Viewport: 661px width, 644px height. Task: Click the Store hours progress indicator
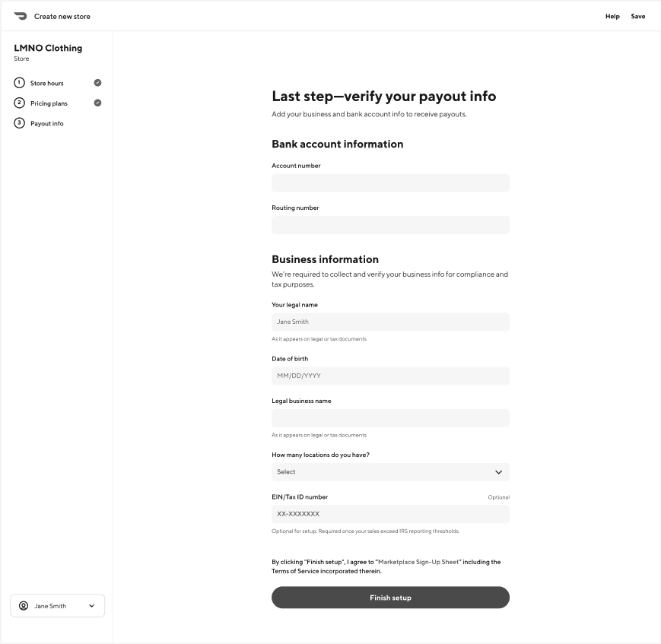(x=19, y=83)
